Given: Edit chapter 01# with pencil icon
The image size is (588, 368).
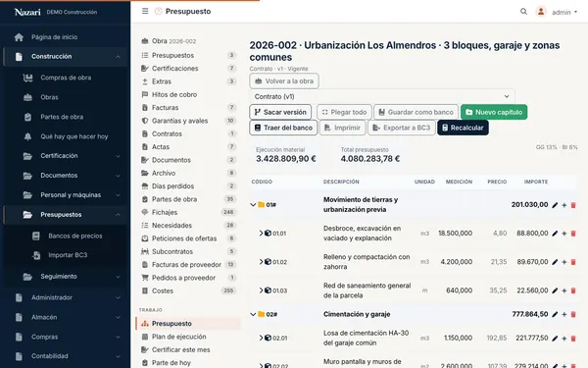Looking at the screenshot, I should tap(555, 205).
